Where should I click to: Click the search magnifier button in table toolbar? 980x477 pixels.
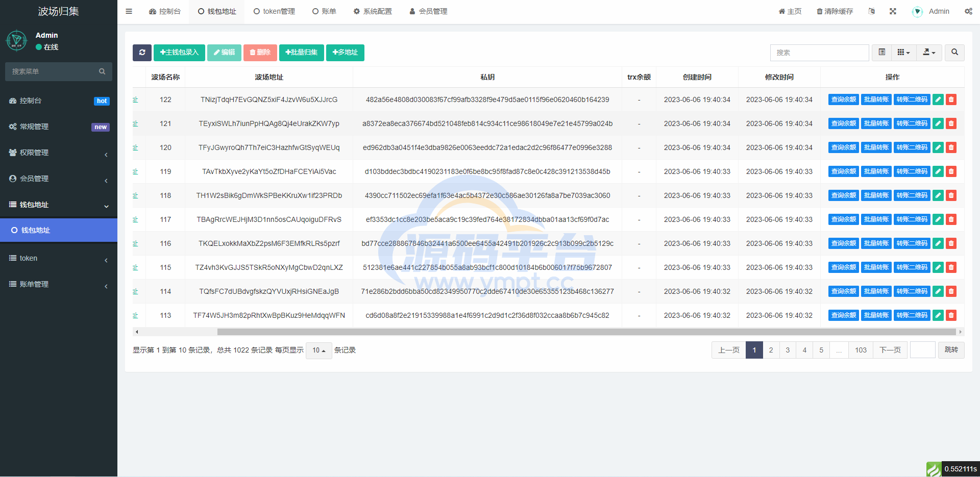(x=954, y=53)
